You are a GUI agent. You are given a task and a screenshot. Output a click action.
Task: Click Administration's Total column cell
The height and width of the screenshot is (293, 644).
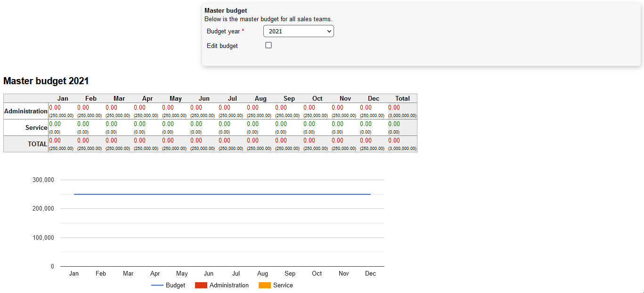tap(394, 108)
